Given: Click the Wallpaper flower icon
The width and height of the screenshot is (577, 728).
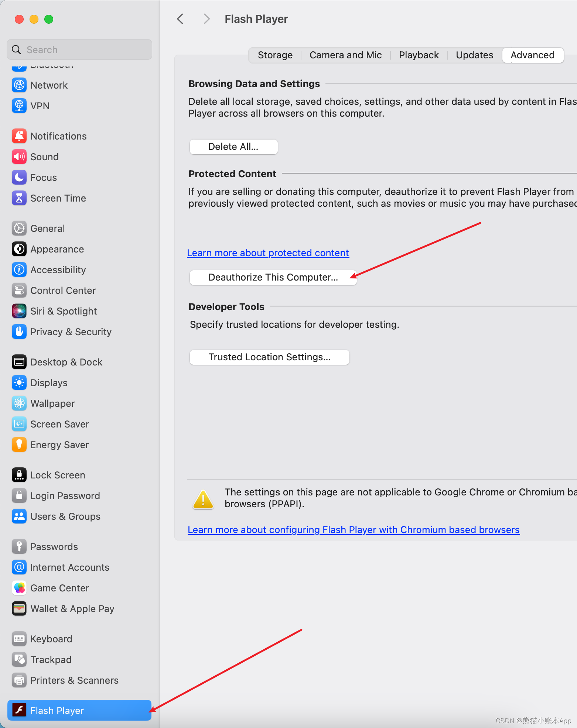Looking at the screenshot, I should tap(19, 404).
